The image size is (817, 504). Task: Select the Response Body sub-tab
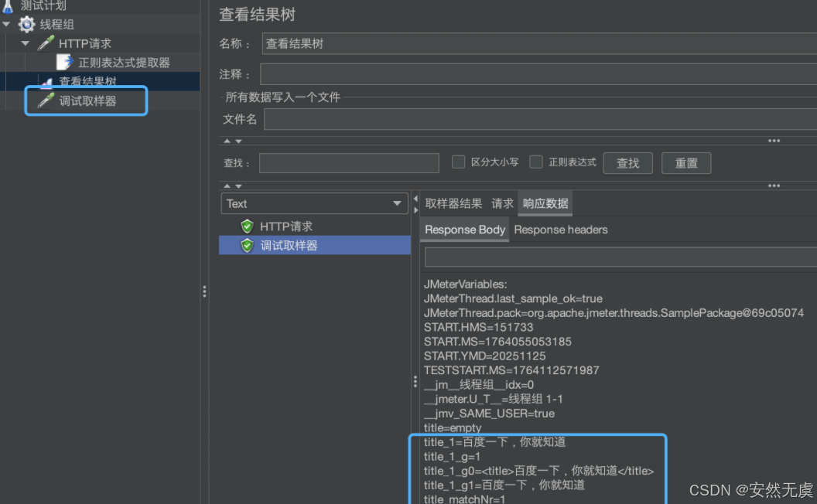point(465,230)
